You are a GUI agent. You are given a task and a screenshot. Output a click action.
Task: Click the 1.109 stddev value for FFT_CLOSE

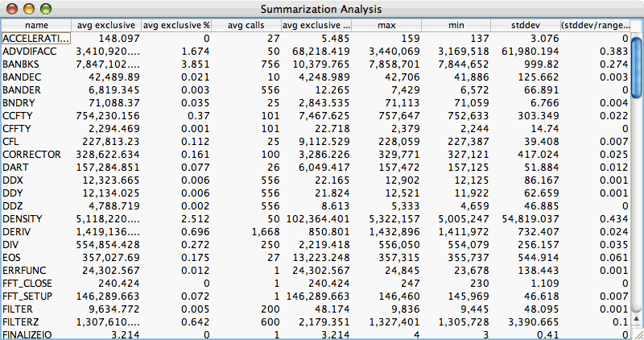click(x=544, y=284)
